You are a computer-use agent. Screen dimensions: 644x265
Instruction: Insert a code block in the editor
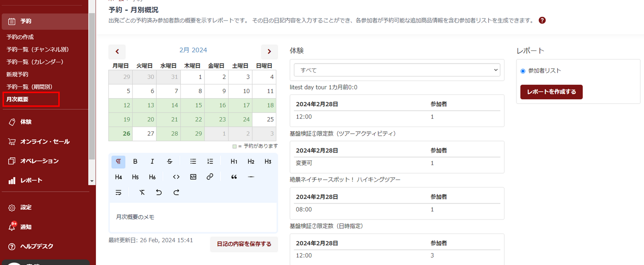coord(193,177)
